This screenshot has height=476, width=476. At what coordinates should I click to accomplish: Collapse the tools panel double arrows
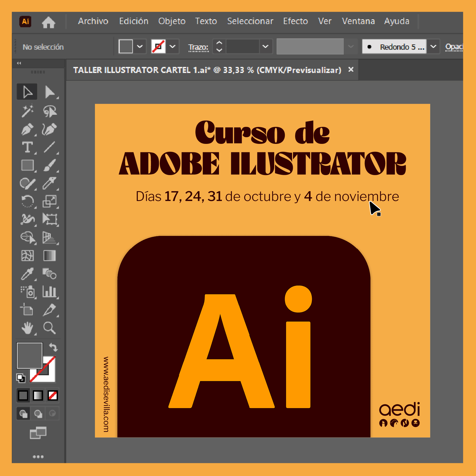[19, 63]
